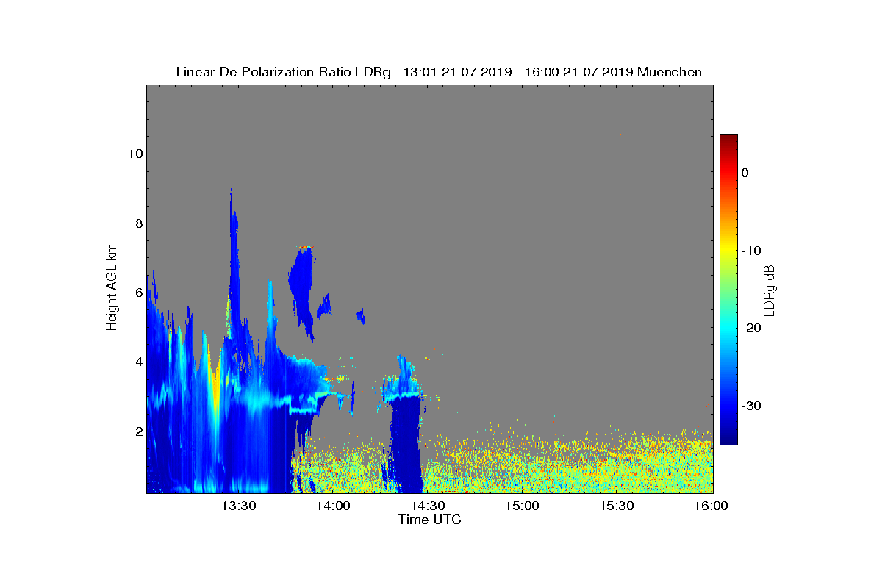Click the colorbar value -20

tap(750, 329)
